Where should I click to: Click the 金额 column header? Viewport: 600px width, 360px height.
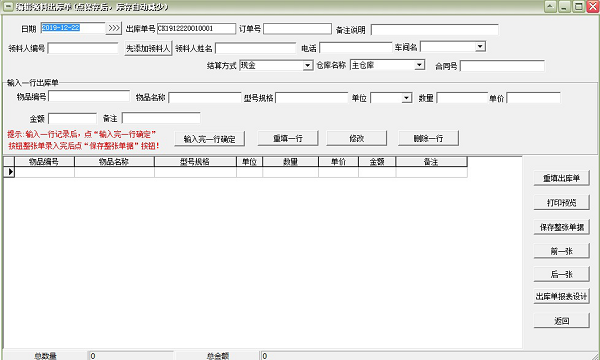[x=377, y=162]
